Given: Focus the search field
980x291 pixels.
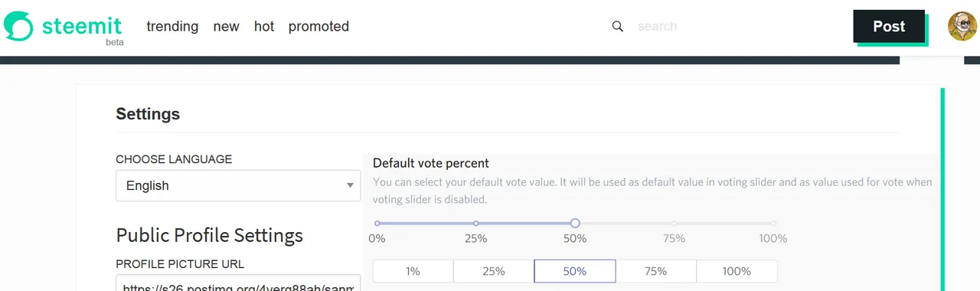Looking at the screenshot, I should (727, 26).
